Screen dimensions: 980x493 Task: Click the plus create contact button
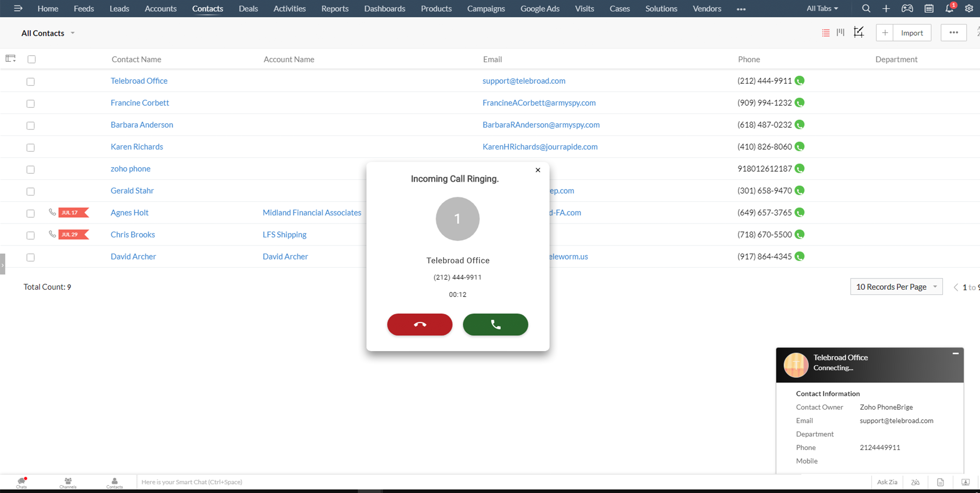[x=885, y=33]
